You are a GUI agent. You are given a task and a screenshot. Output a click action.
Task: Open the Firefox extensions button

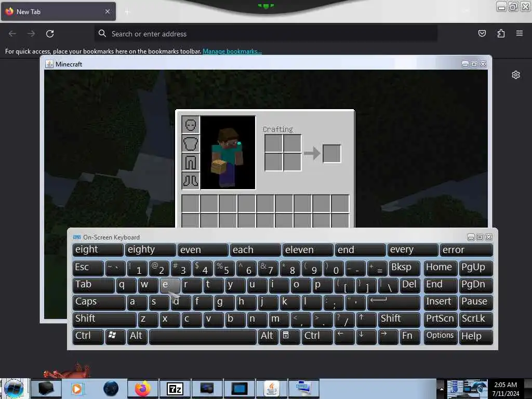(x=501, y=33)
